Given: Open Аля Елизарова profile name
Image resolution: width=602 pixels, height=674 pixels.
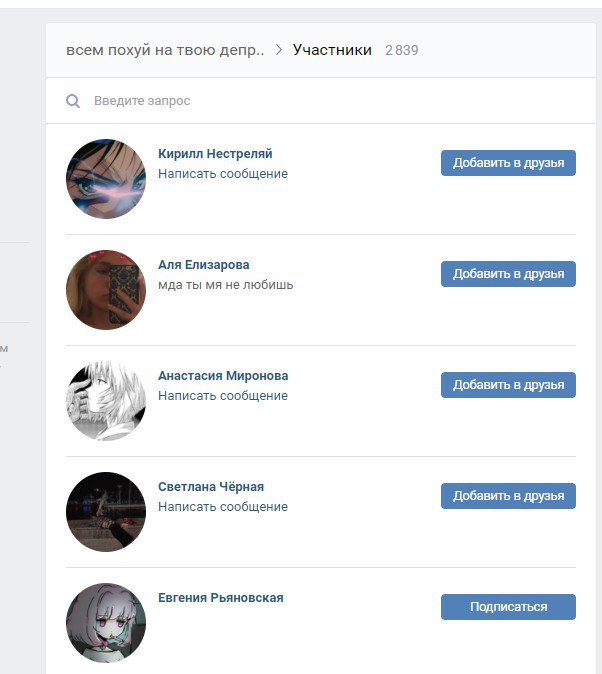Looking at the screenshot, I should [203, 264].
